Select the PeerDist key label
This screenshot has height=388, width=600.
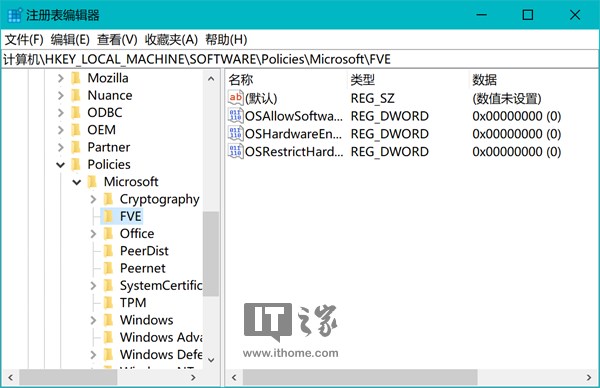[x=144, y=251]
